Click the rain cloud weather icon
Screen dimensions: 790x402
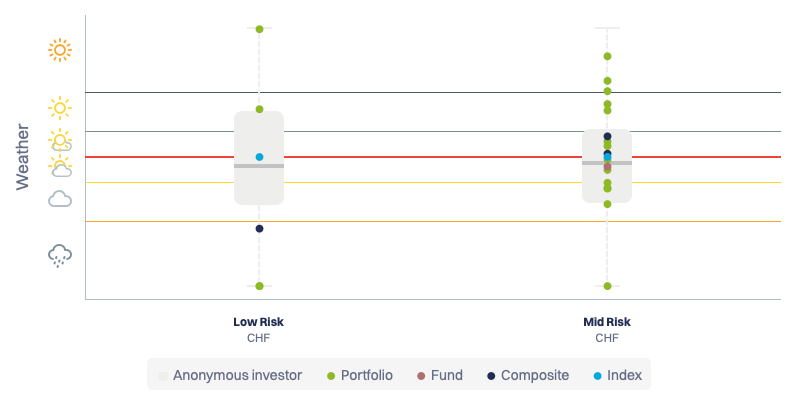pyautogui.click(x=60, y=256)
